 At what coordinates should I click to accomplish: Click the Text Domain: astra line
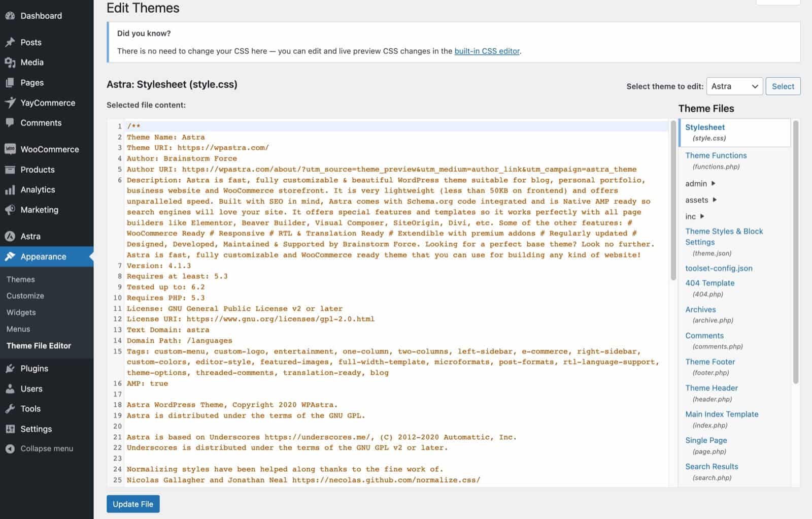tap(168, 330)
